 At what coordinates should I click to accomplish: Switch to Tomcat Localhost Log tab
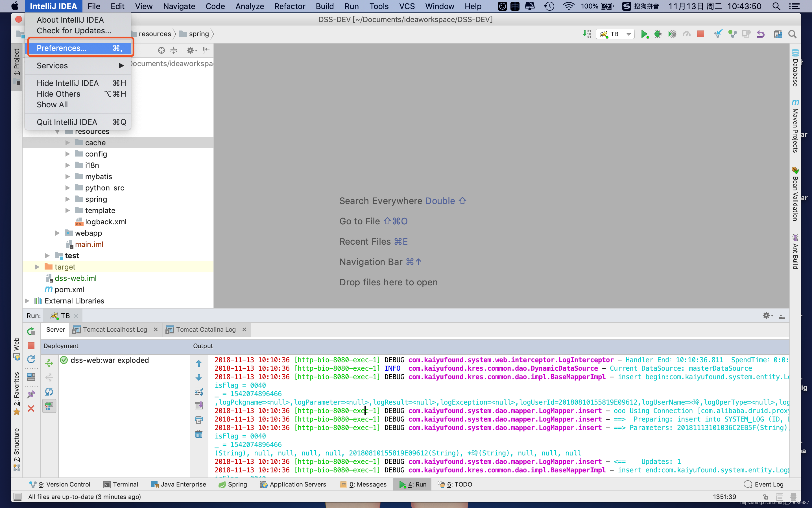(x=115, y=330)
